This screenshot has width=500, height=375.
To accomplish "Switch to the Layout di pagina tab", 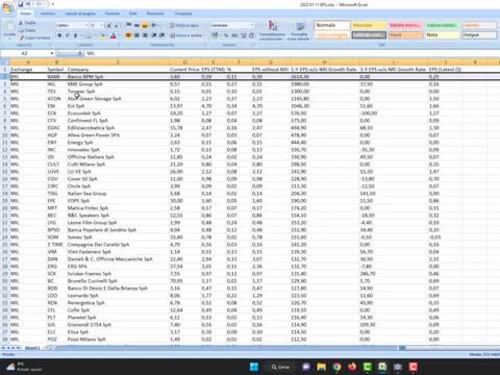I will (80, 14).
